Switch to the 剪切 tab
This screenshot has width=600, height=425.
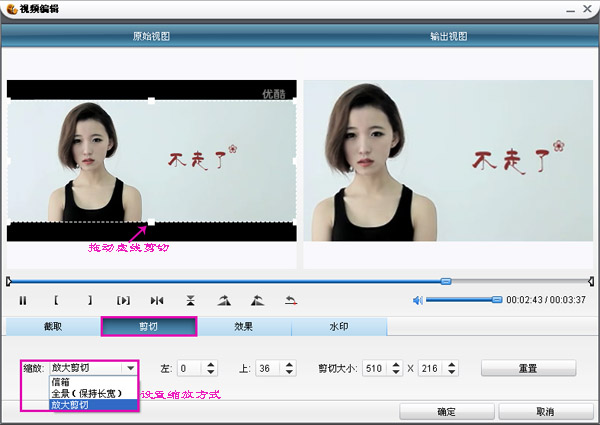149,326
